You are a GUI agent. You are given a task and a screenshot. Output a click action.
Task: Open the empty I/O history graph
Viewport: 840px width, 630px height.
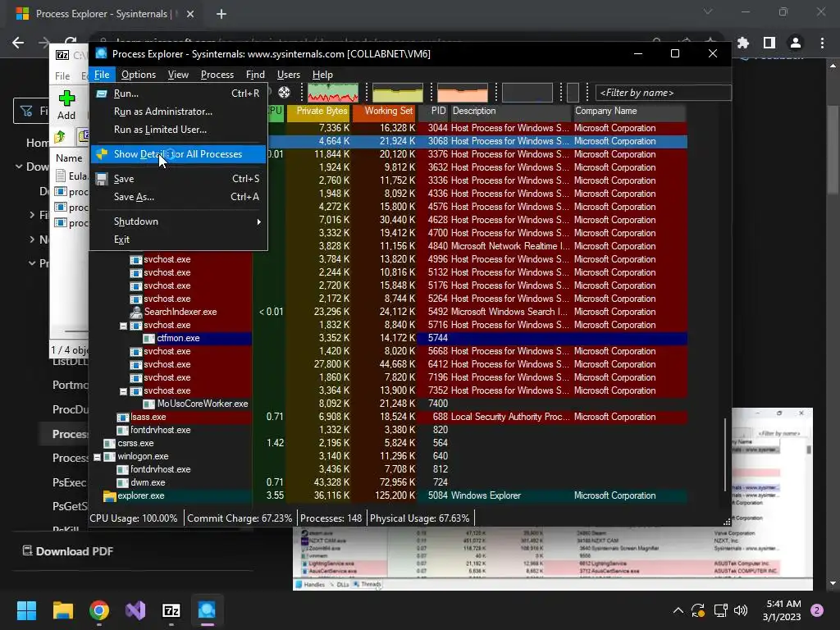(x=527, y=93)
